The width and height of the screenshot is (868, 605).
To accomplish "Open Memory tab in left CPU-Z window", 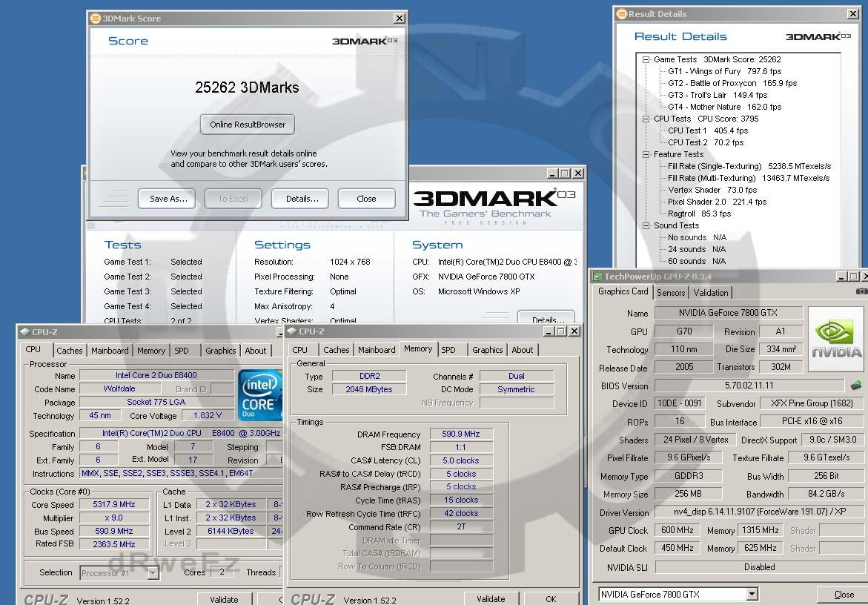I will pyautogui.click(x=151, y=351).
